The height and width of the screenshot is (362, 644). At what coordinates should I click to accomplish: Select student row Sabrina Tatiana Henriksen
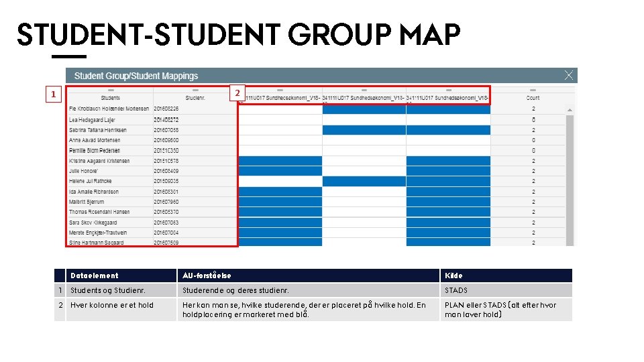pyautogui.click(x=98, y=130)
